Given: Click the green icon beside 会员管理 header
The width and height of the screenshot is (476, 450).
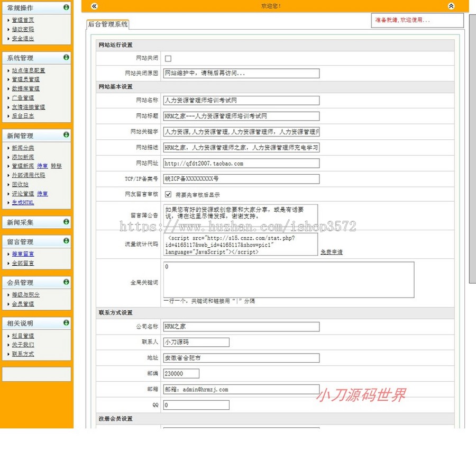Looking at the screenshot, I should point(66,282).
